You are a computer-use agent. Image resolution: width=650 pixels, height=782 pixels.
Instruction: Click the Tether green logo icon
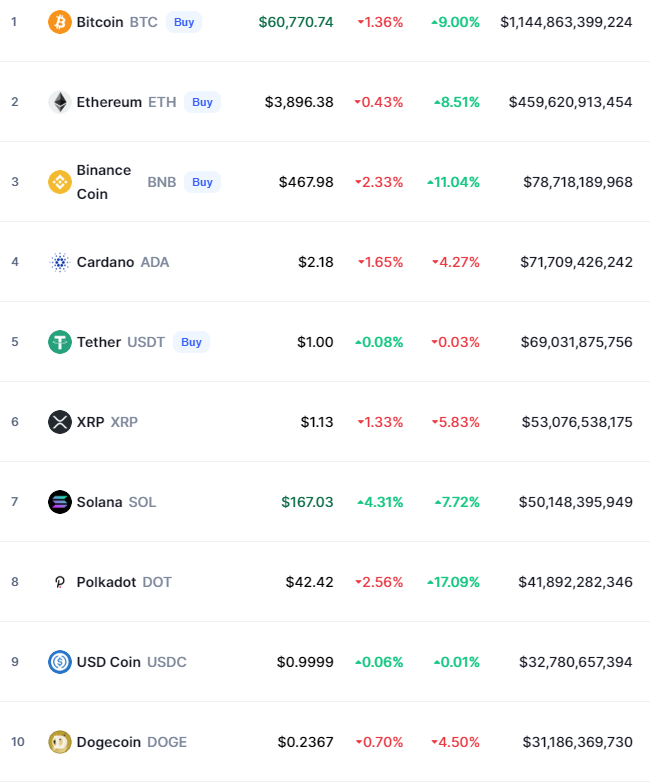(x=60, y=342)
